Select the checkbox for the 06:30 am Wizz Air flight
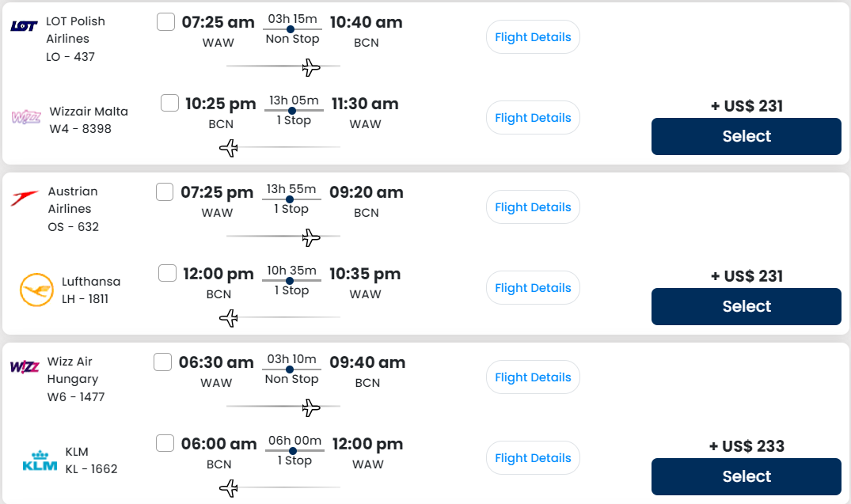 162,362
